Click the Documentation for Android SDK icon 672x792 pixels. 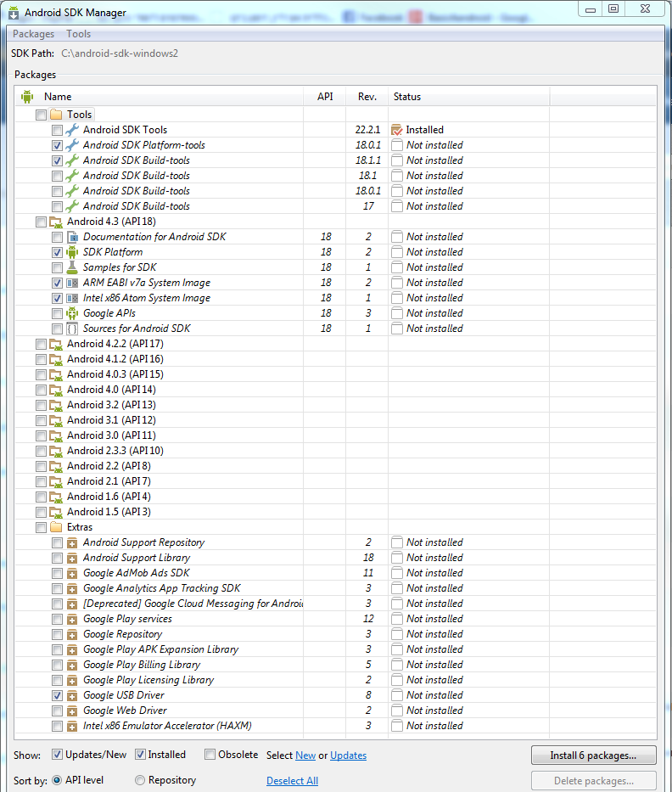(x=72, y=237)
